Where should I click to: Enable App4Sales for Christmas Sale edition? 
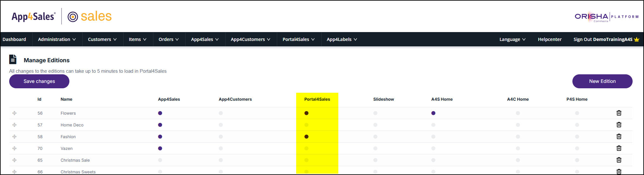pyautogui.click(x=160, y=160)
